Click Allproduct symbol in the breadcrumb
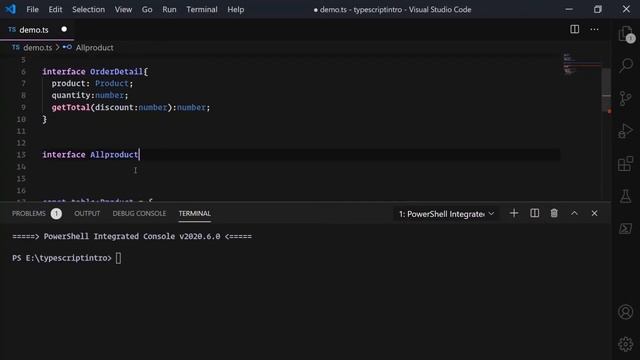Viewport: 640px width, 360px height. [94, 48]
